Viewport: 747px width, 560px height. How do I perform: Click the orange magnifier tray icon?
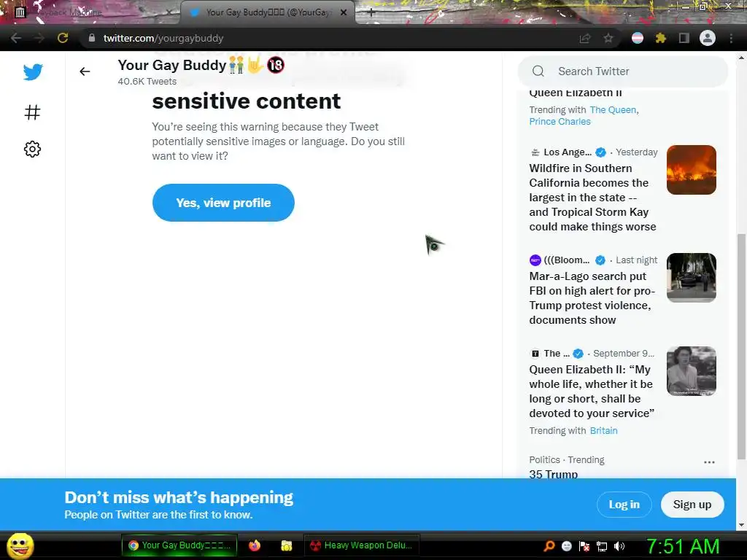549,546
